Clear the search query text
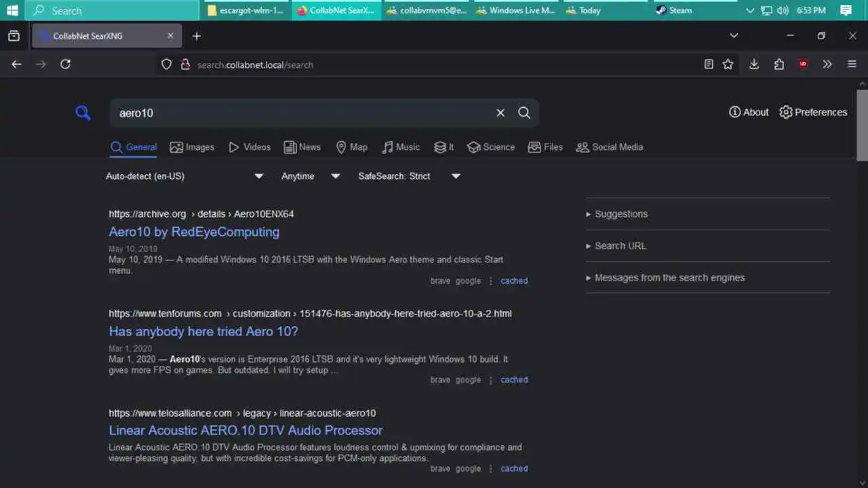This screenshot has width=868, height=488. [500, 113]
